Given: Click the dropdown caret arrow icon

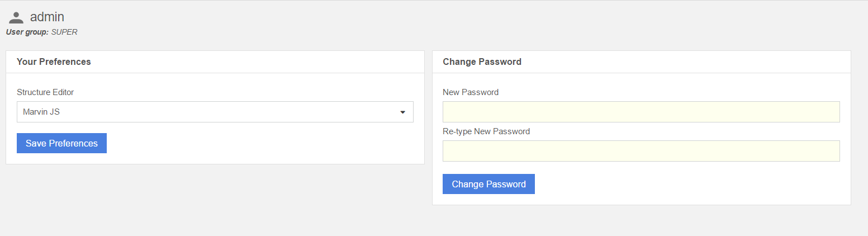Looking at the screenshot, I should click(402, 112).
